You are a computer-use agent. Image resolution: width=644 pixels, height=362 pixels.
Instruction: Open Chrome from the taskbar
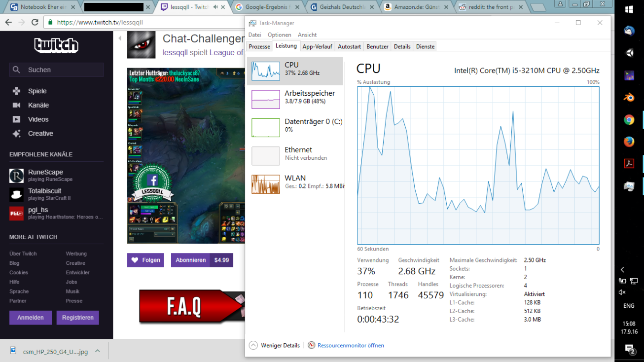pos(629,119)
